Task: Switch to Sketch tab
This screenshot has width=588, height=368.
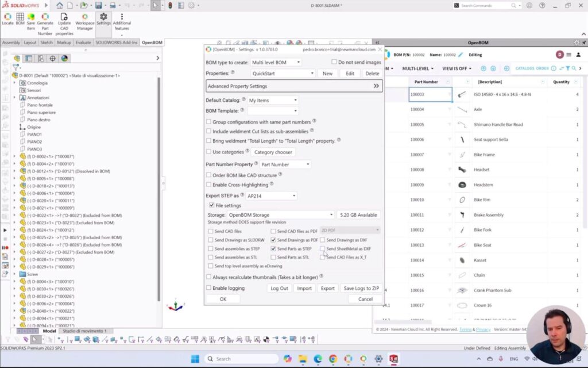Action: [x=47, y=43]
